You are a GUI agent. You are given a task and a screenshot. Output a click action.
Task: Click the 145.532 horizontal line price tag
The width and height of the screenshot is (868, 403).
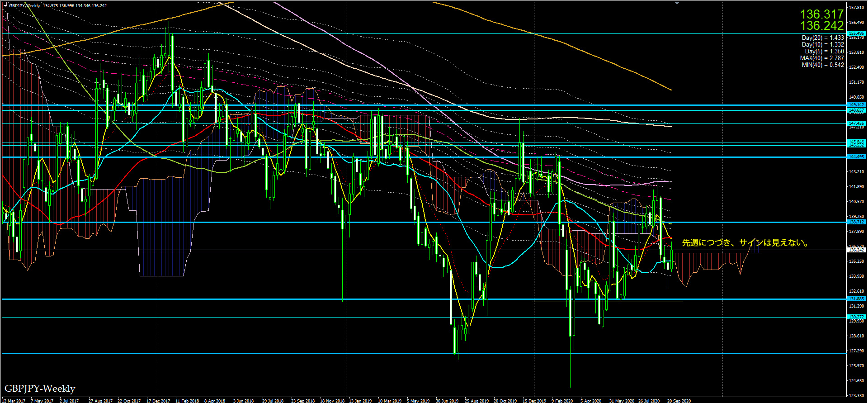click(857, 145)
